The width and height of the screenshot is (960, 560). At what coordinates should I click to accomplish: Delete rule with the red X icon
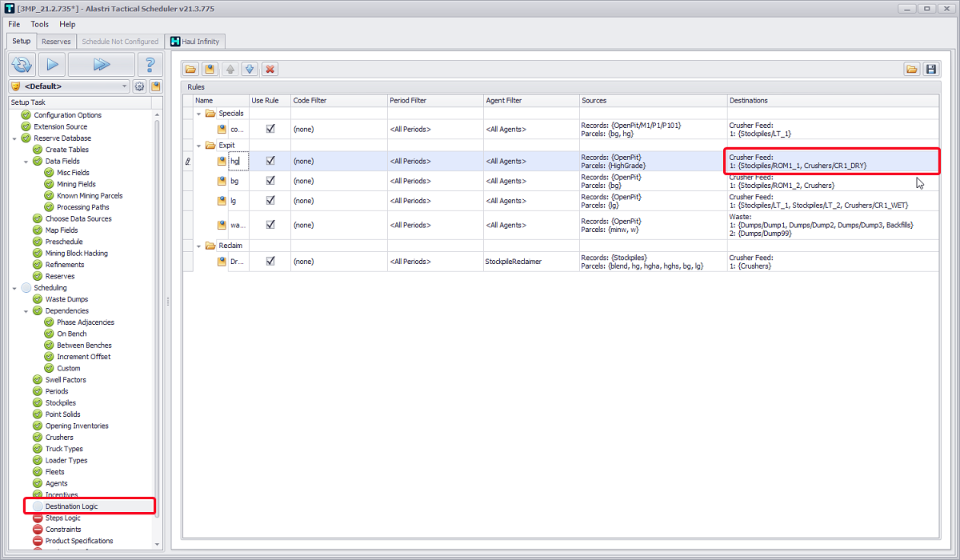[270, 69]
